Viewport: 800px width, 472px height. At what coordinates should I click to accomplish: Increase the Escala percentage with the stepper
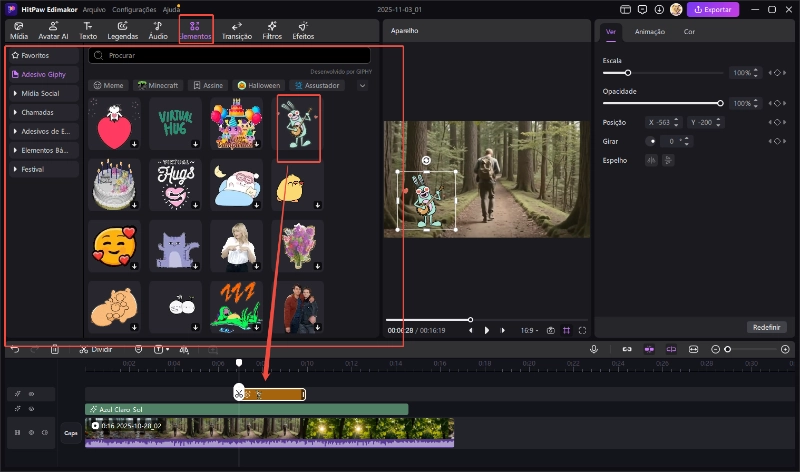point(756,70)
